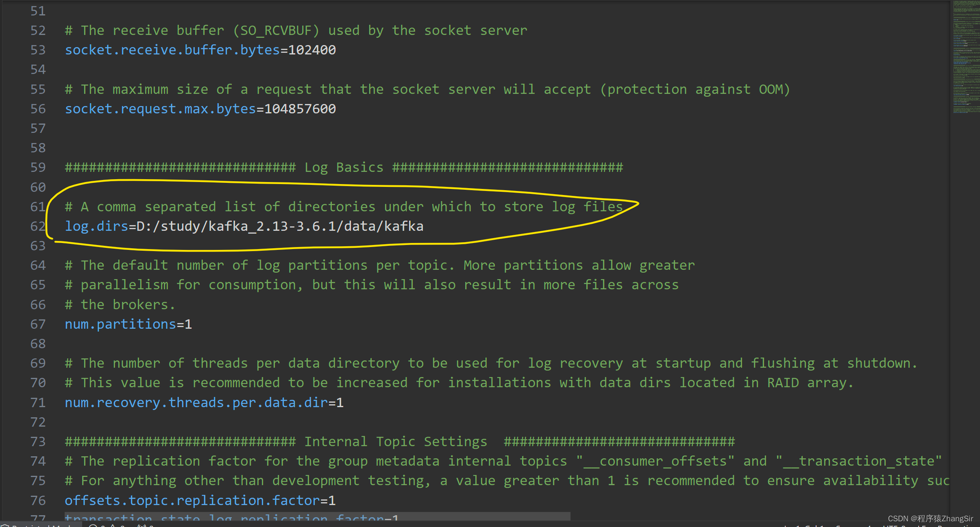Click the Log Basics section header comment
The width and height of the screenshot is (980, 527).
tap(344, 167)
